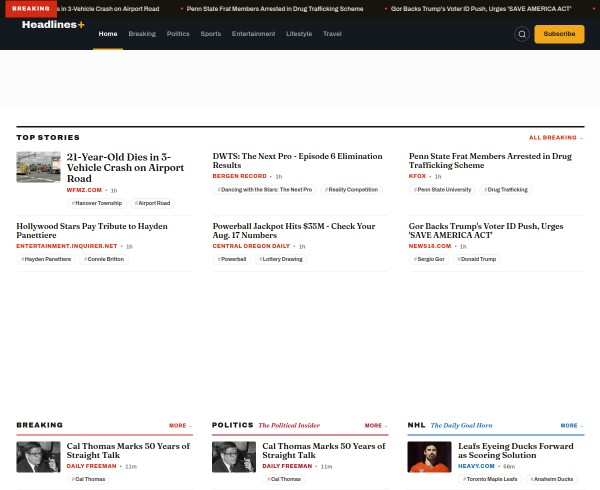The width and height of the screenshot is (600, 490).
Task: Open The Political Insider link
Action: pos(289,425)
